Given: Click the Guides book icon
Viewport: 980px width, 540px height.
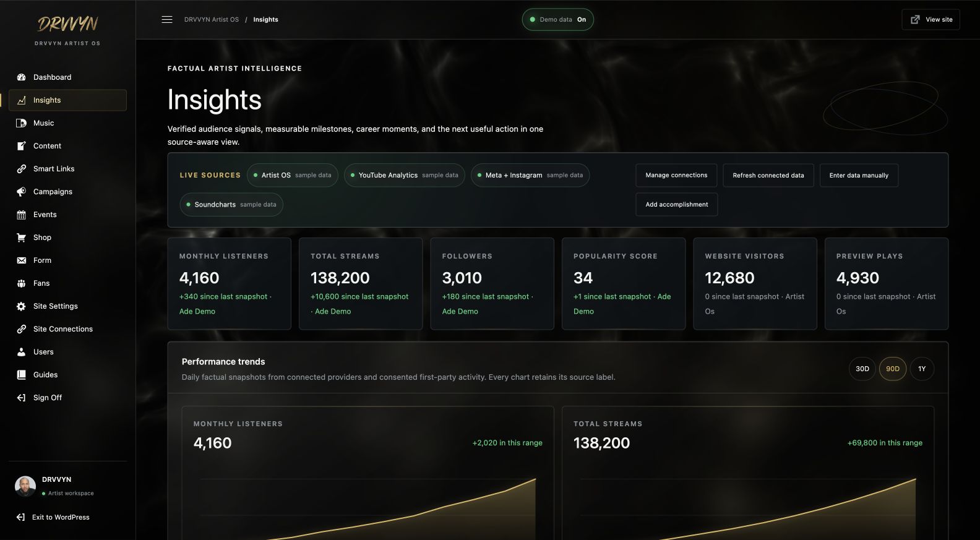Looking at the screenshot, I should (x=21, y=375).
